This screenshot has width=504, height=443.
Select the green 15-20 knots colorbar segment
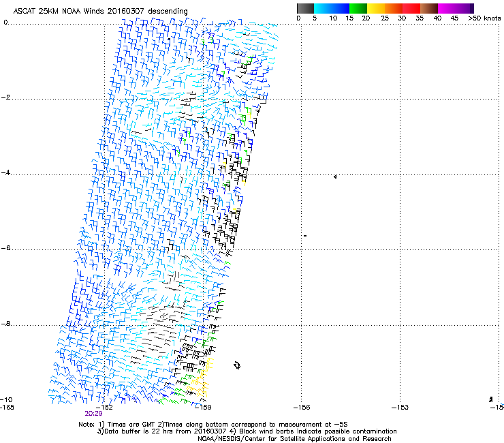(x=358, y=8)
